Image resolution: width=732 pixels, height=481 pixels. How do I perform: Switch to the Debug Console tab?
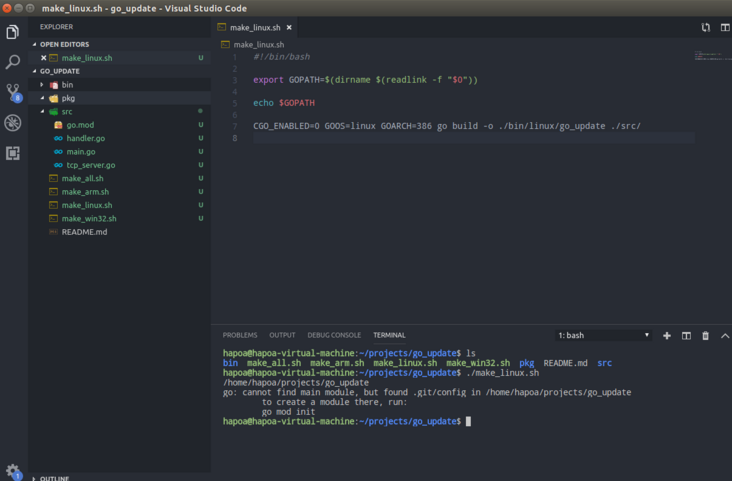[x=334, y=335]
